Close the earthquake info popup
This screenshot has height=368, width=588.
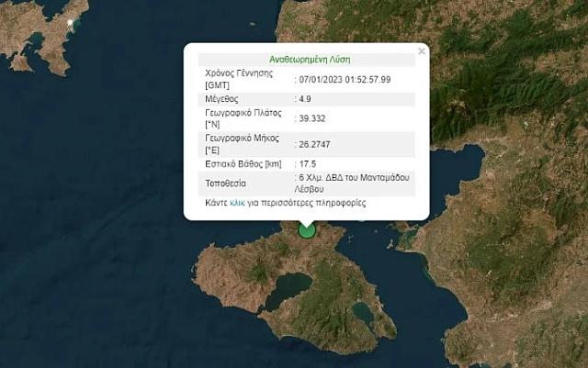[422, 51]
